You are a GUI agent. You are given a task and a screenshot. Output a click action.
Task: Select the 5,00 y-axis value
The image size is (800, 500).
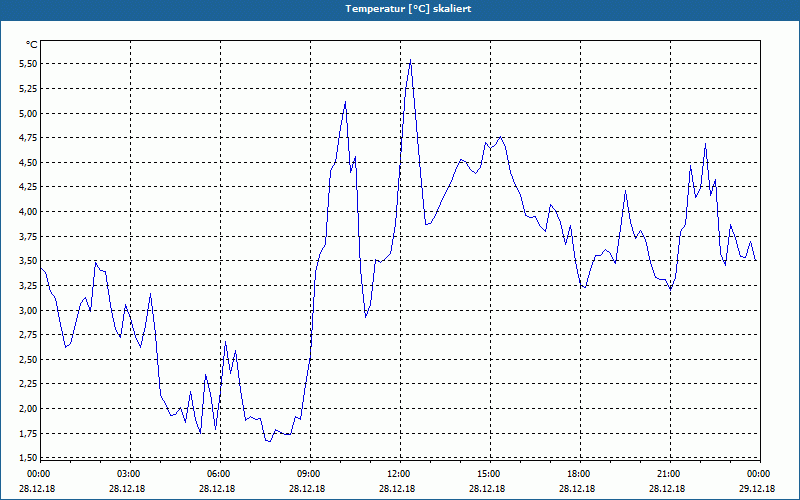point(28,113)
